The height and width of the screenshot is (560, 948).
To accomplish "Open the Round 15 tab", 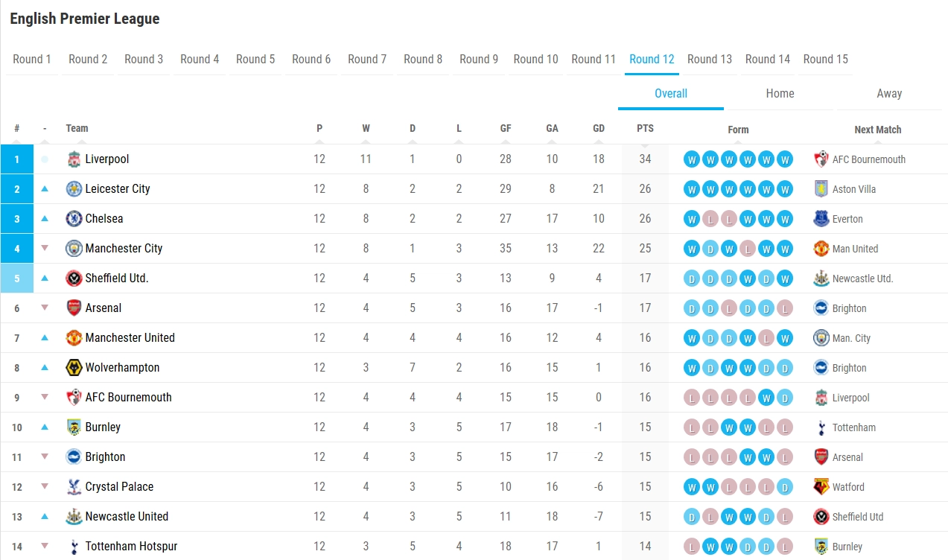I will 825,60.
